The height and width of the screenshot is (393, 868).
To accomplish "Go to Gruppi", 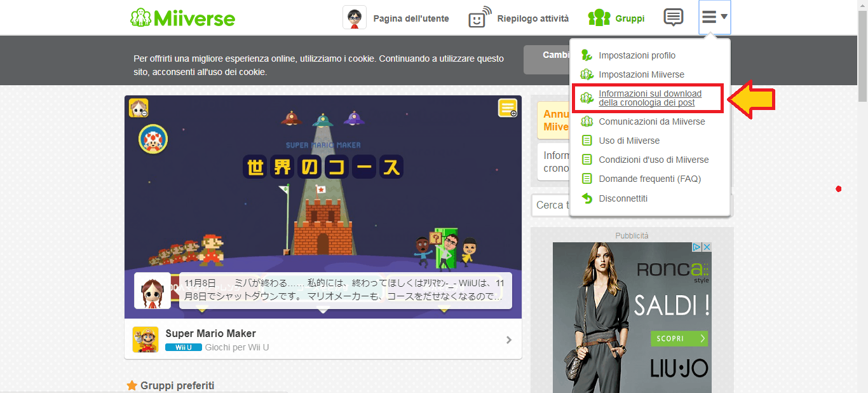I will (x=630, y=18).
